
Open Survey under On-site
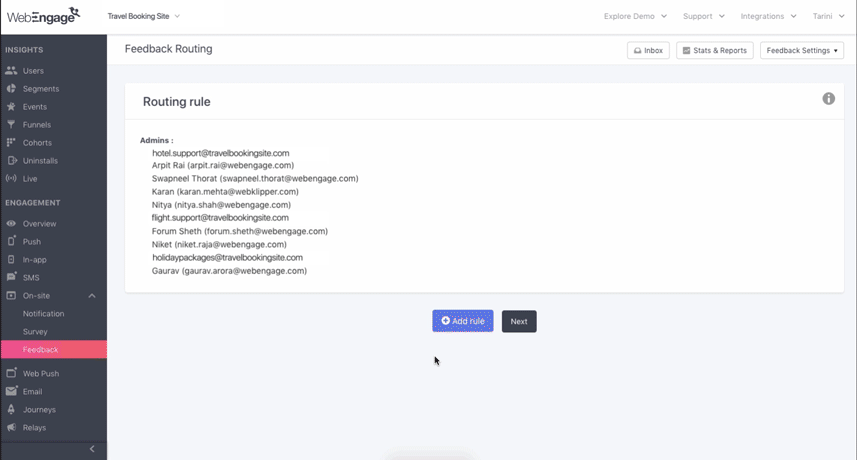(x=35, y=332)
